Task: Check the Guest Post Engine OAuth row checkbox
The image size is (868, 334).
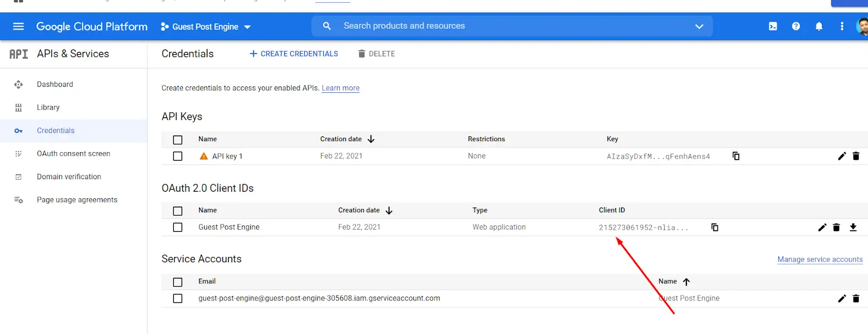Action: point(177,228)
